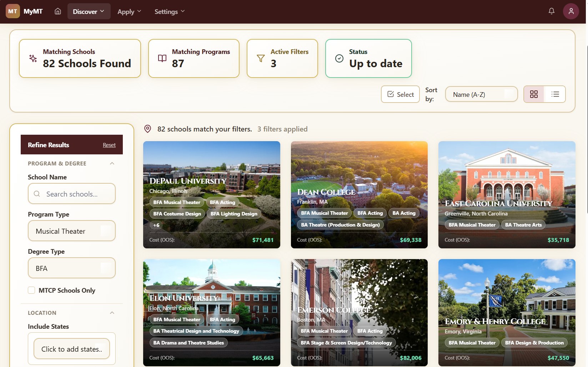588x367 pixels.
Task: Click the Matching Programs book icon
Action: click(162, 58)
